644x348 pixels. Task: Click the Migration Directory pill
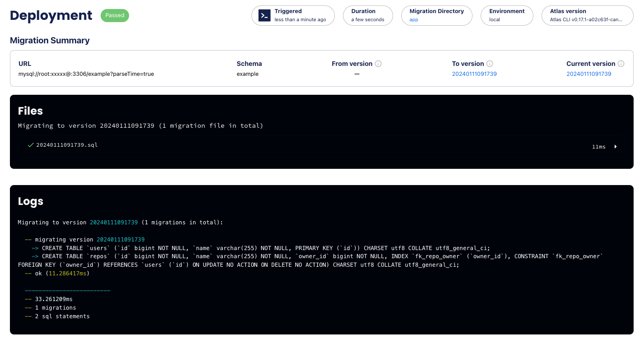436,15
